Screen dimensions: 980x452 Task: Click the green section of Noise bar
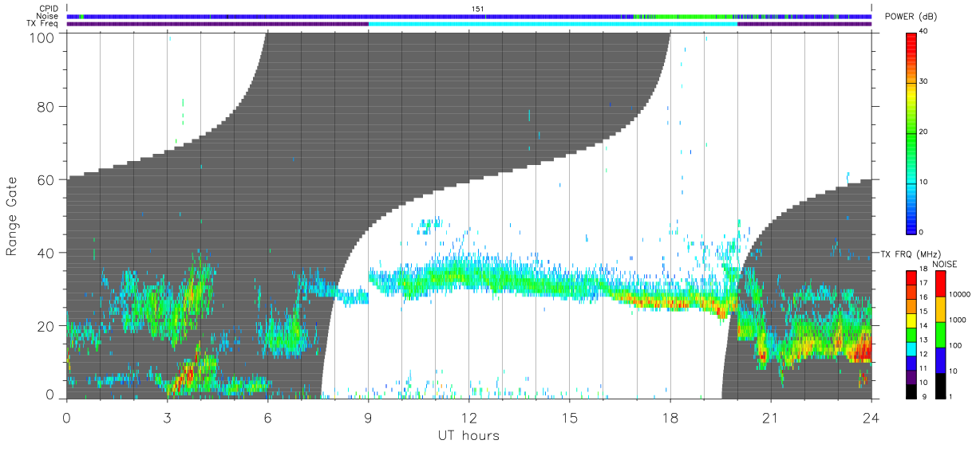click(694, 16)
